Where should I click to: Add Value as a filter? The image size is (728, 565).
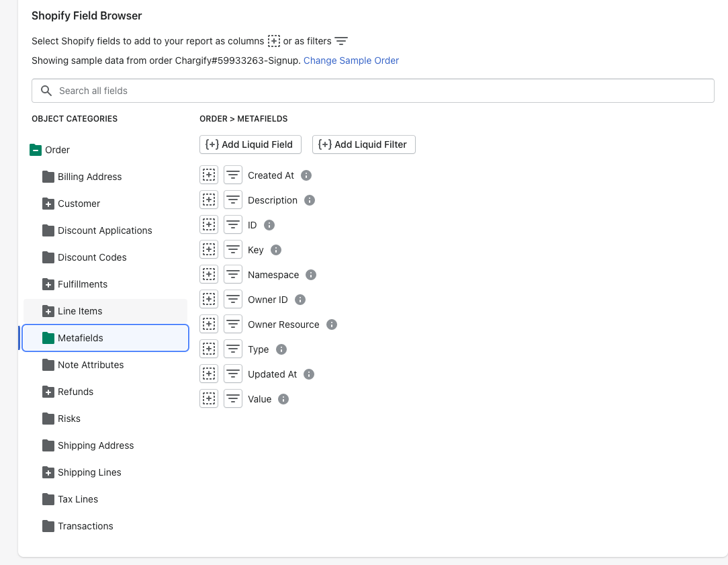233,399
